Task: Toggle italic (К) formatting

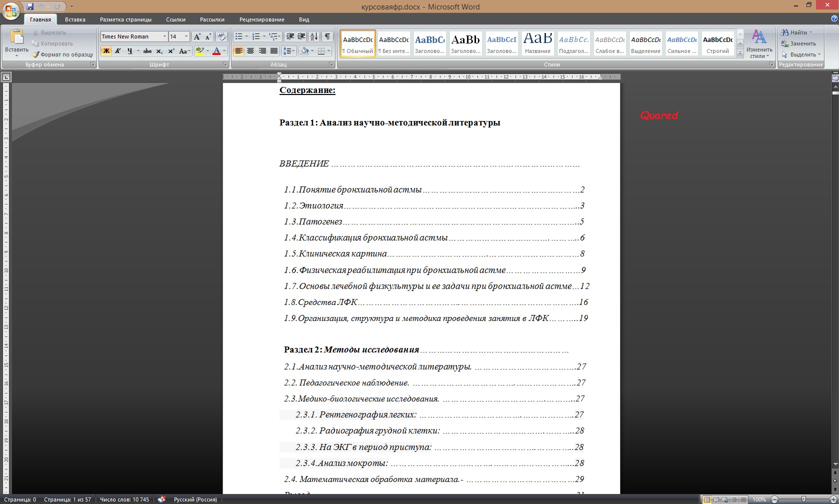Action: tap(117, 51)
